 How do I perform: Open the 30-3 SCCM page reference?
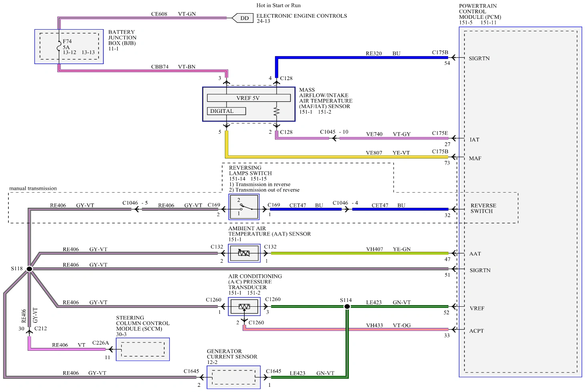[121, 334]
